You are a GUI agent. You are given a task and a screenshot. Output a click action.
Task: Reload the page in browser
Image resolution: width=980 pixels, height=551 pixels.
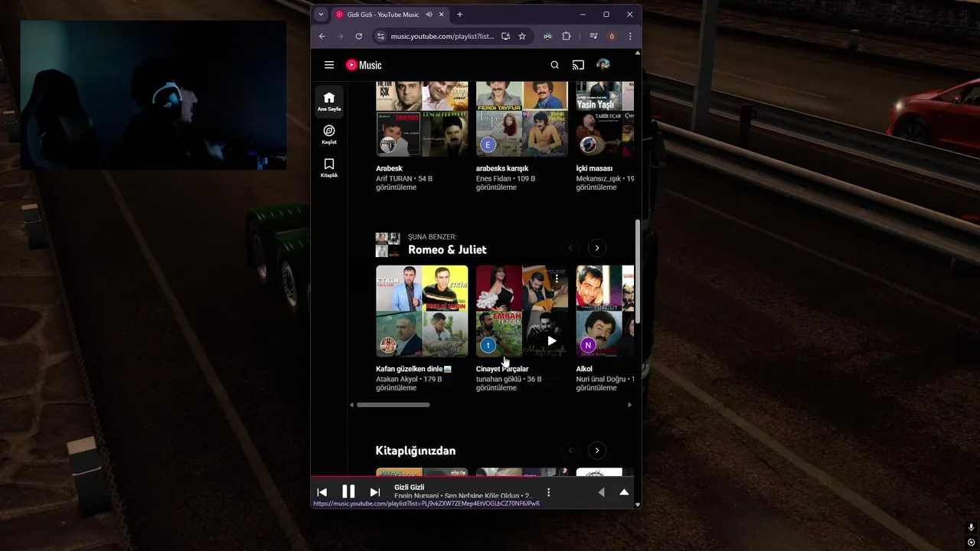359,36
